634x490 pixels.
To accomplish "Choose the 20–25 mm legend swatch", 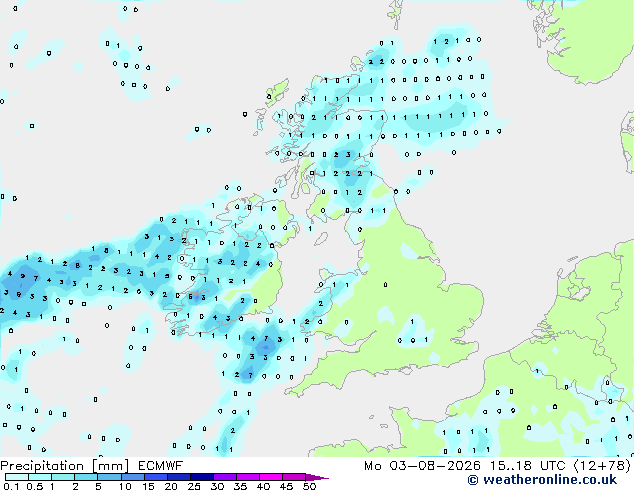I will tap(178, 477).
